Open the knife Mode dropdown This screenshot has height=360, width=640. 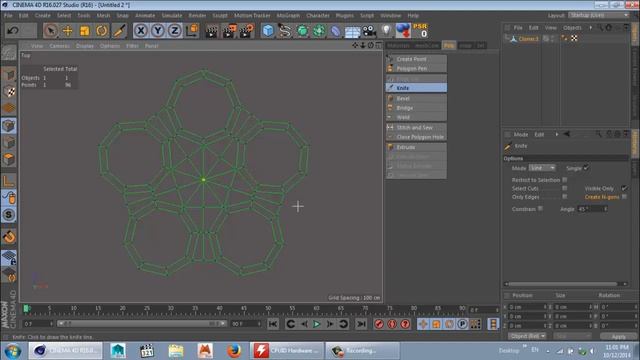point(542,168)
